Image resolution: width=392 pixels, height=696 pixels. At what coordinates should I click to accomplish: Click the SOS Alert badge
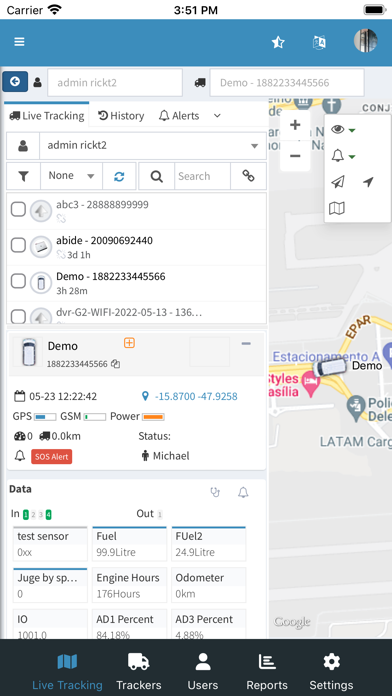51,456
